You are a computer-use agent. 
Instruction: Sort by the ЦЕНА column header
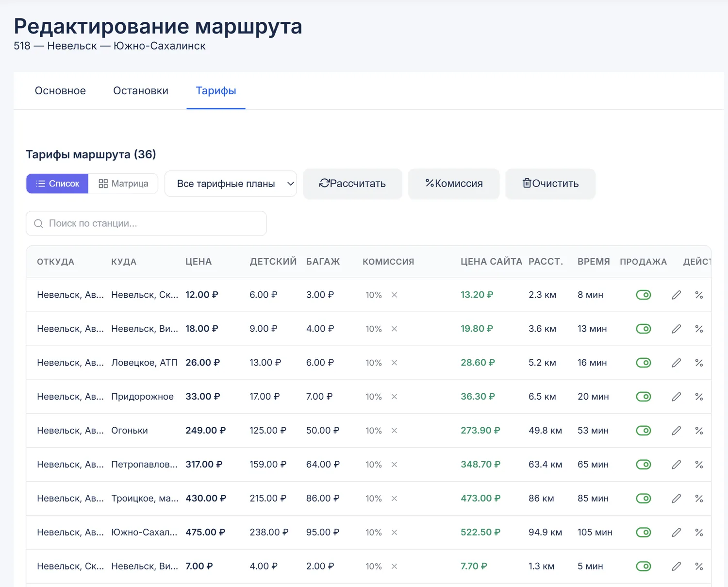[199, 262]
